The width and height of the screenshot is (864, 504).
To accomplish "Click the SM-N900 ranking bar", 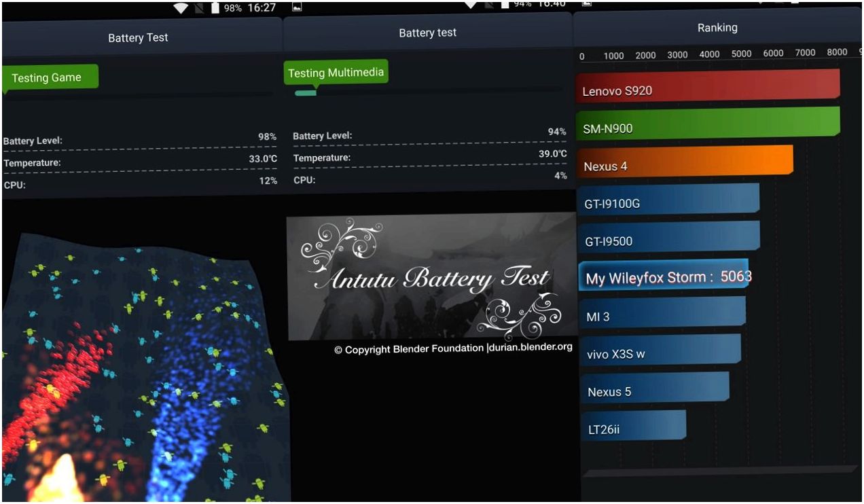I will click(708, 124).
